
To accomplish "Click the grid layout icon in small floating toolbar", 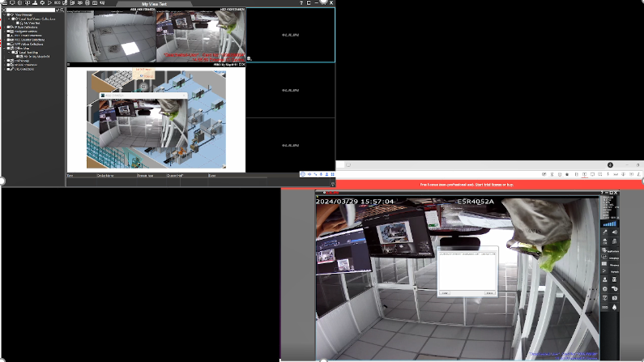I will [x=333, y=174].
